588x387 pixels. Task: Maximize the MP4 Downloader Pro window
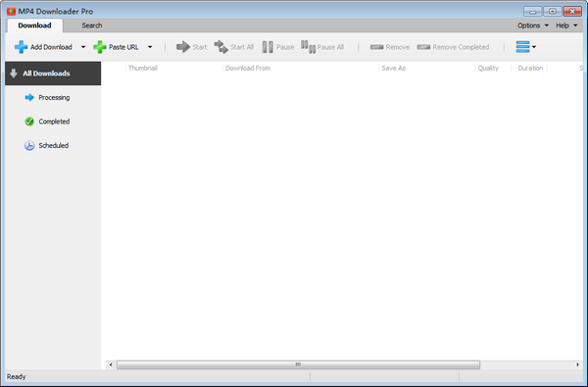(x=553, y=11)
